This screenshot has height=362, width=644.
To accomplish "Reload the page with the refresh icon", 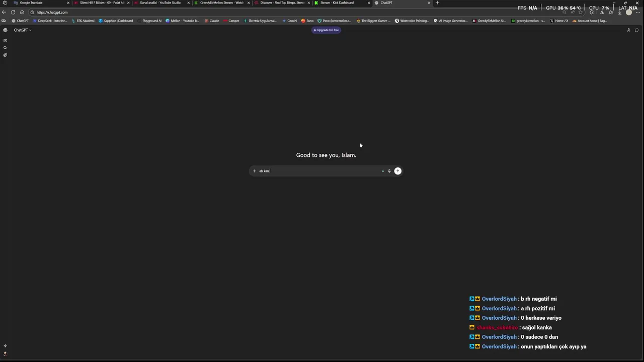I will [x=13, y=12].
